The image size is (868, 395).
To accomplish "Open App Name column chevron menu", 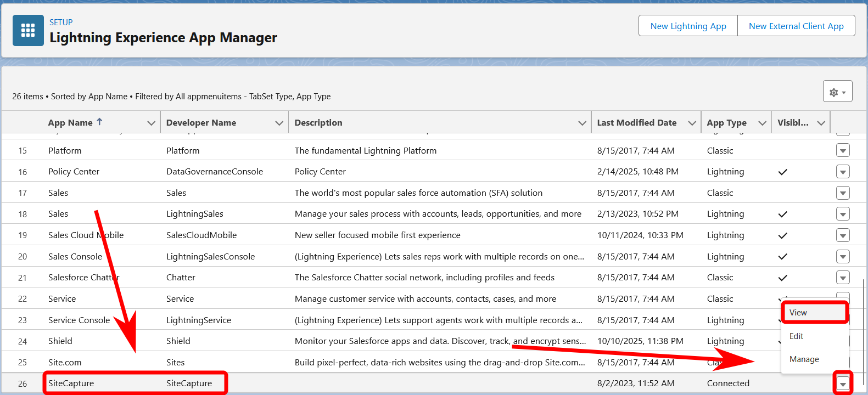I will 151,123.
